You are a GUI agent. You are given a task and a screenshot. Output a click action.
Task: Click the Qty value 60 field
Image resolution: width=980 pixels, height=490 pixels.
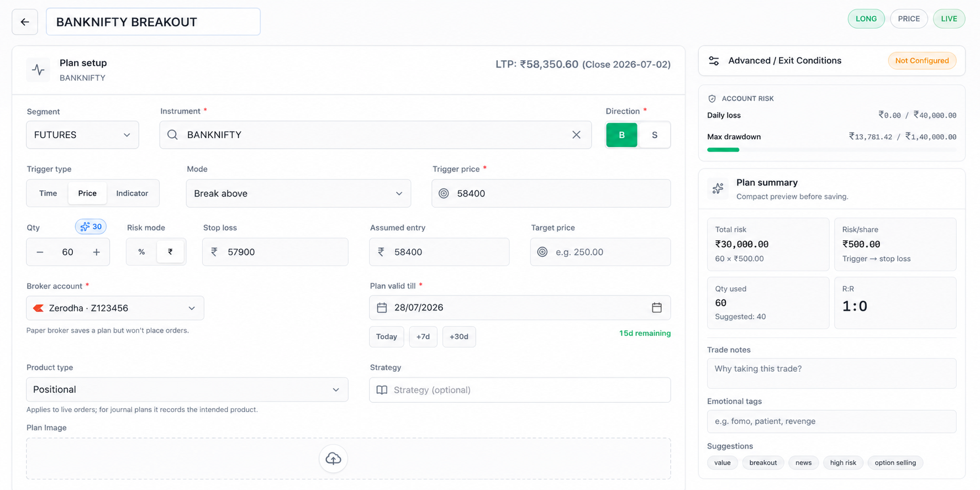(67, 252)
